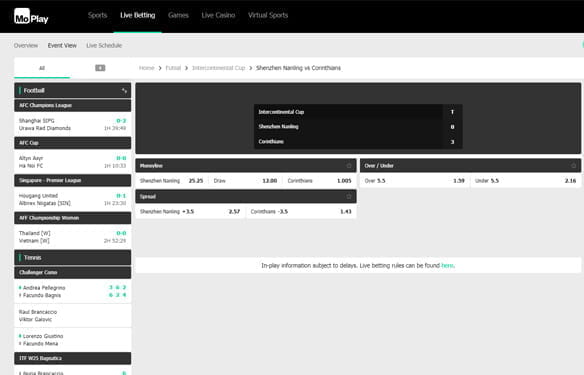Screen dimensions: 584x375
Task: Click Corinthians row in scoreboard
Action: point(358,142)
